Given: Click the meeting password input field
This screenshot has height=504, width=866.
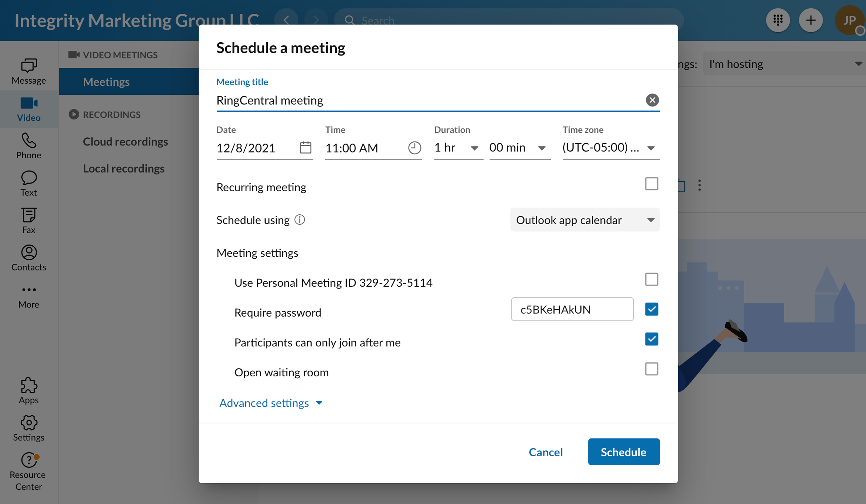Looking at the screenshot, I should click(572, 309).
